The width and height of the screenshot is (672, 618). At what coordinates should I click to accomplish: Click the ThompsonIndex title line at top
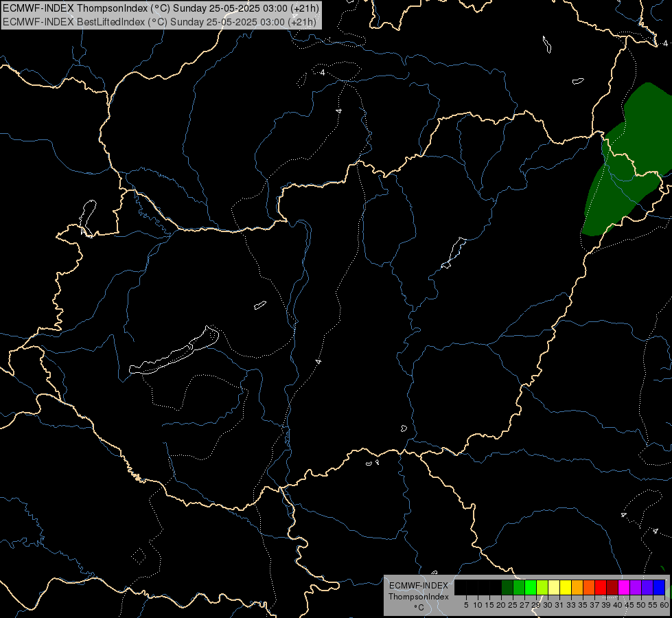point(161,8)
